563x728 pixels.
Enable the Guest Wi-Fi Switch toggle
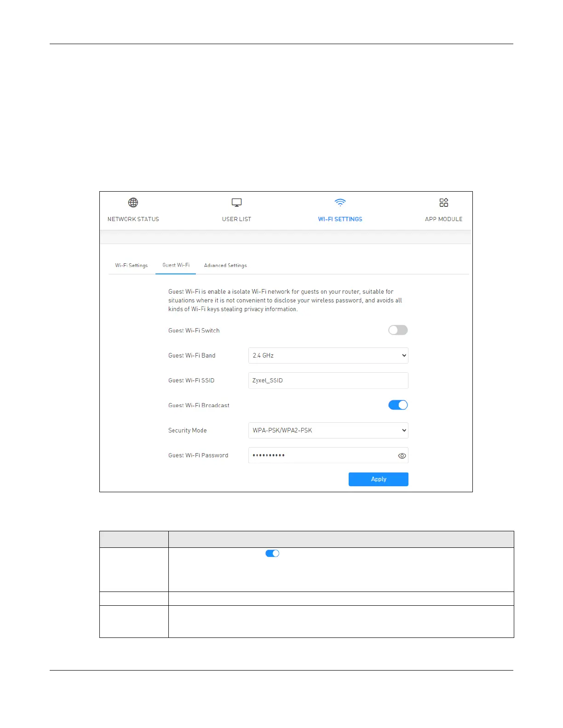398,330
